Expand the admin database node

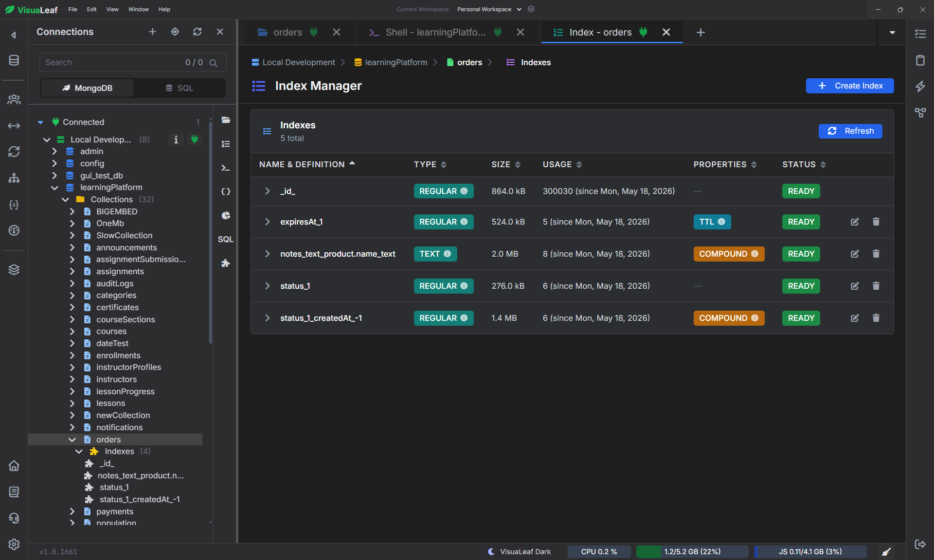pyautogui.click(x=54, y=152)
